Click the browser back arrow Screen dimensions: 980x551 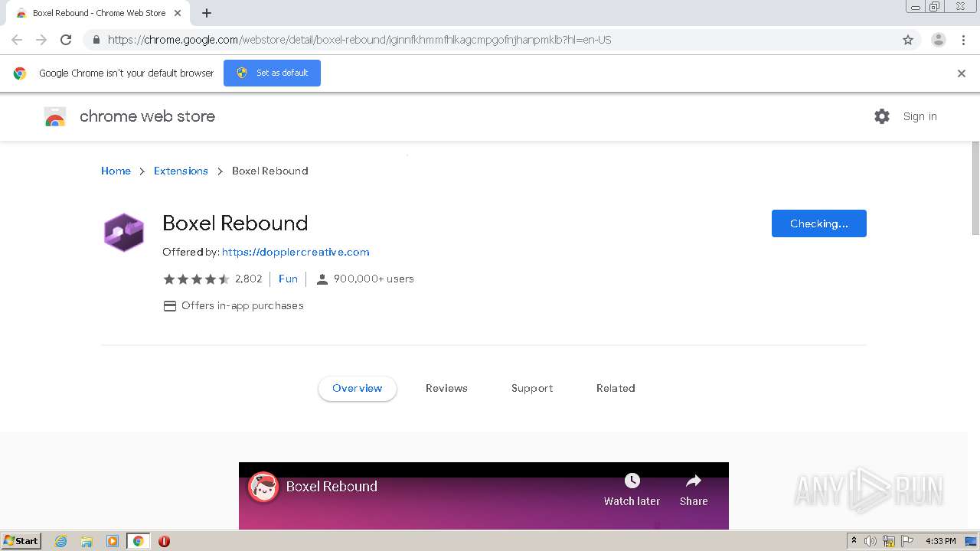[17, 40]
